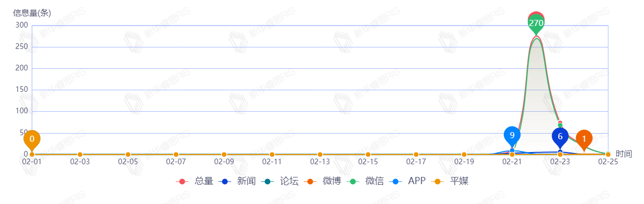Click the light-blue 9 marker pin

[x=512, y=135]
